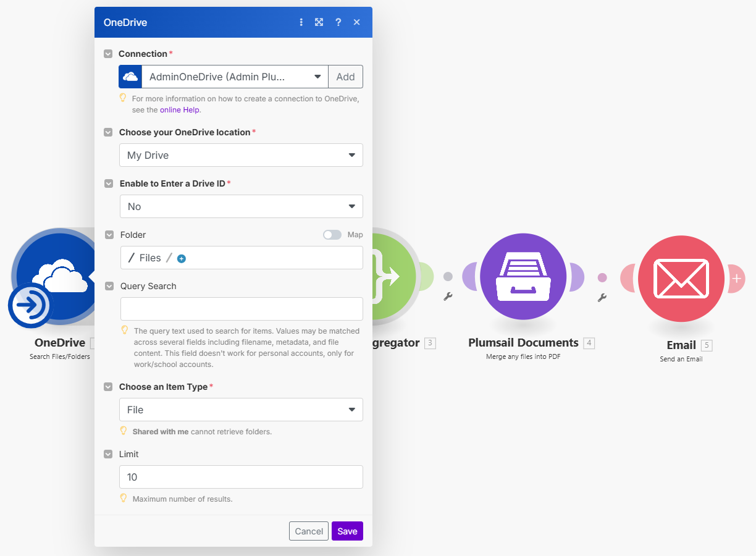Viewport: 756px width, 556px height.
Task: Click the OneDrive module name label
Action: [x=60, y=343]
